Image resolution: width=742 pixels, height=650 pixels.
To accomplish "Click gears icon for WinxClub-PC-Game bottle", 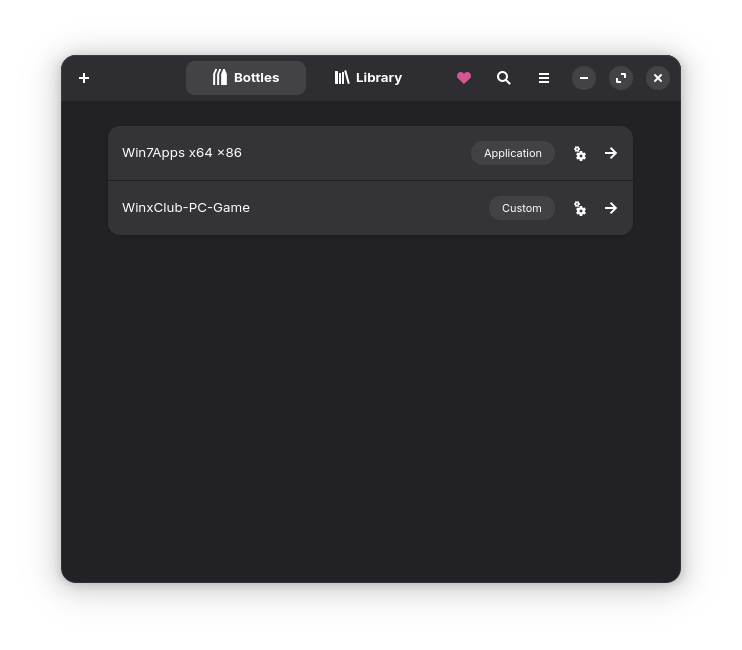I will [x=580, y=208].
